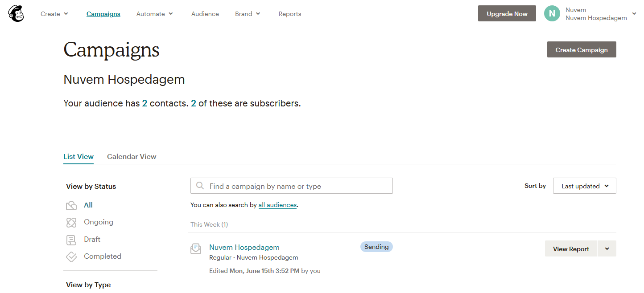
Task: Go to Campaigns in top navigation
Action: pyautogui.click(x=103, y=14)
